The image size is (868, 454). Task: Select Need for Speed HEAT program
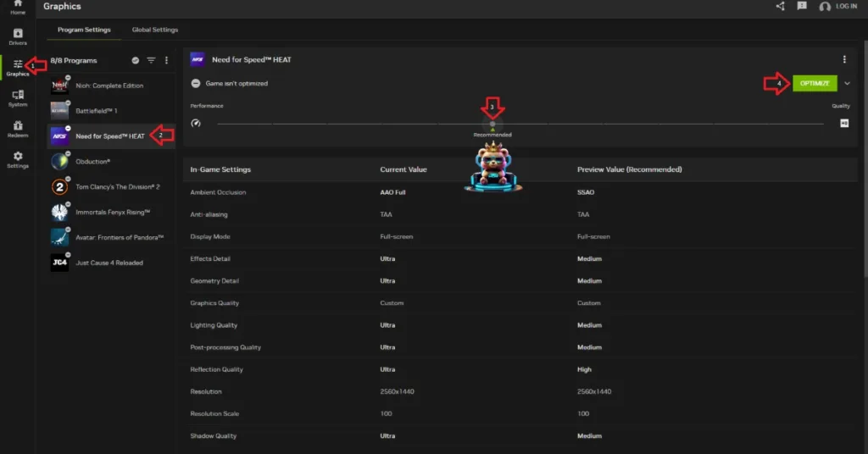pos(111,136)
